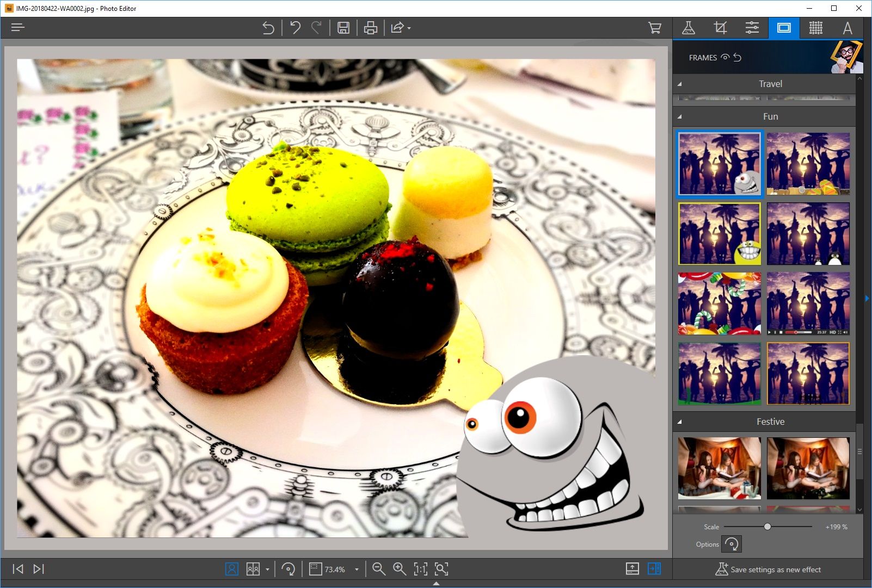This screenshot has width=872, height=588.
Task: Open the Text tool panel
Action: (x=848, y=28)
